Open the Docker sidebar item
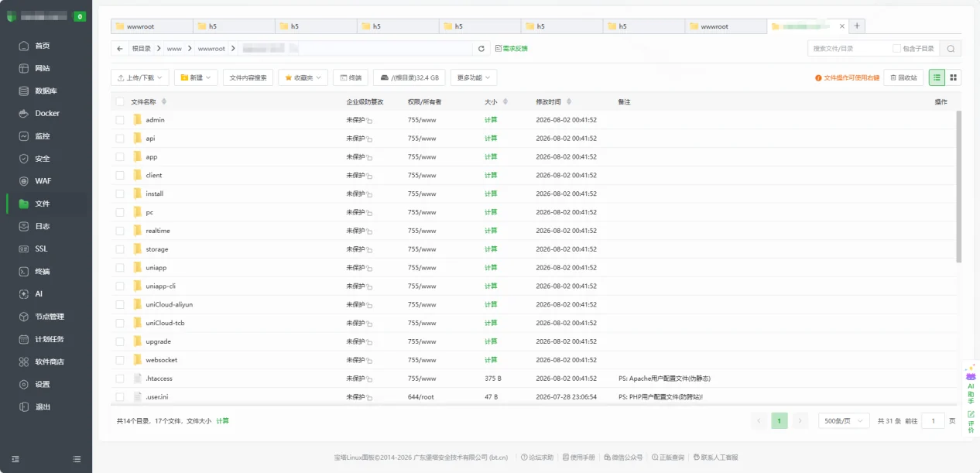 [x=46, y=113]
